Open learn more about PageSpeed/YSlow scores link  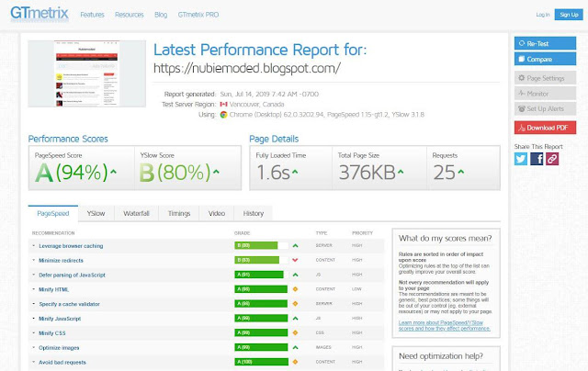tap(445, 325)
